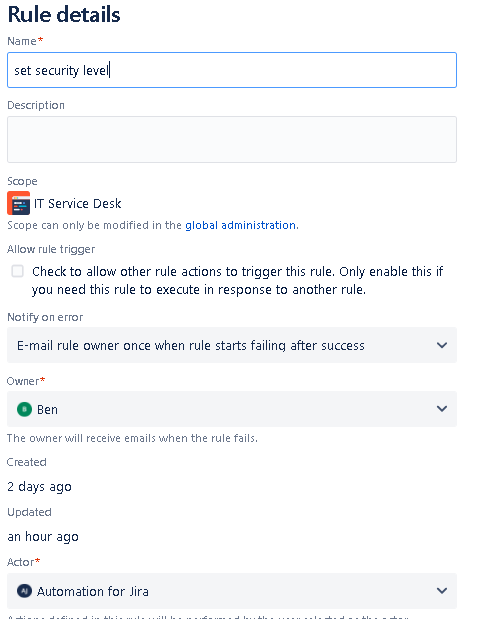
Task: Click the Notify on error chevron arrow
Action: 442,345
